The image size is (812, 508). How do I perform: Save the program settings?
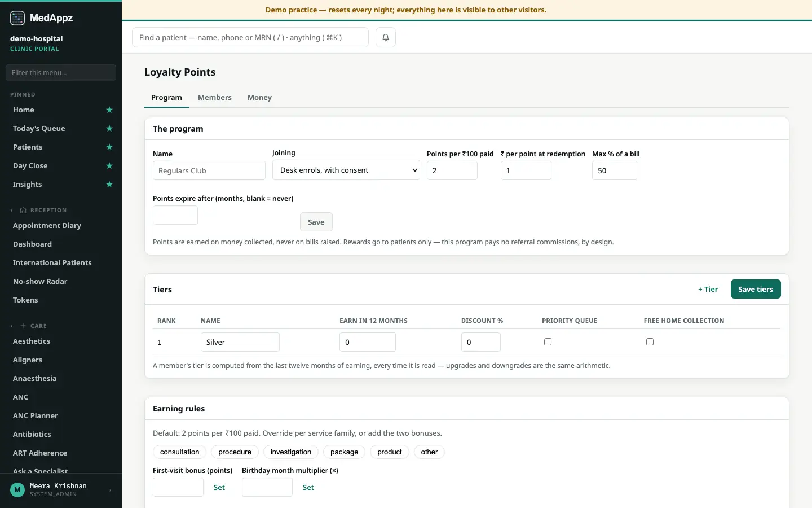[316, 222]
